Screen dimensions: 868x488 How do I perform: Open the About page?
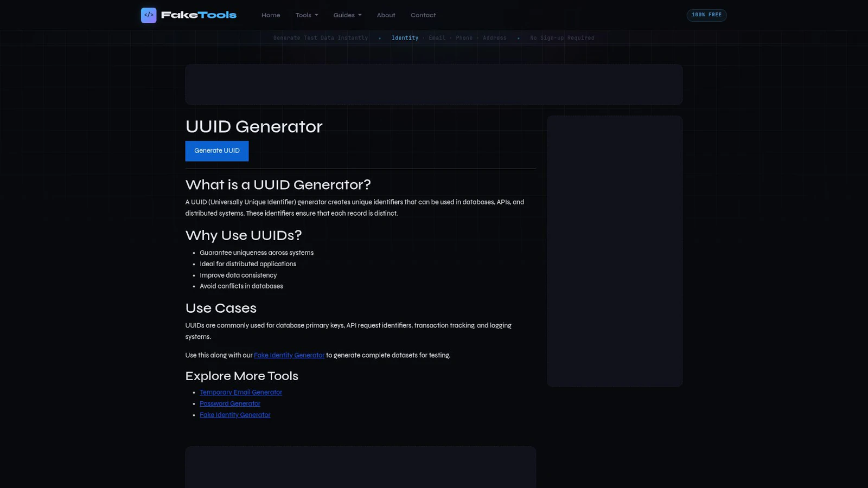click(x=386, y=15)
